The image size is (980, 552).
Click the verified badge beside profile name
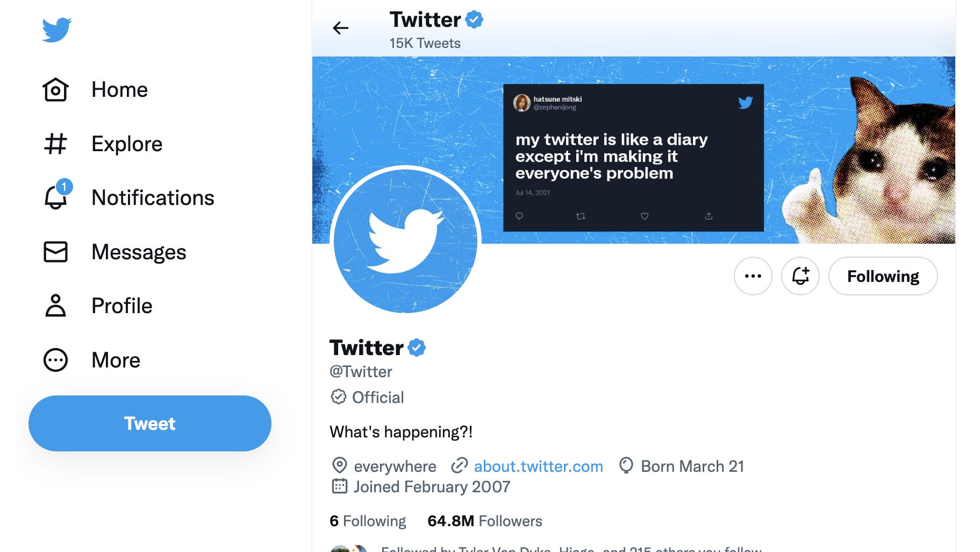[417, 348]
